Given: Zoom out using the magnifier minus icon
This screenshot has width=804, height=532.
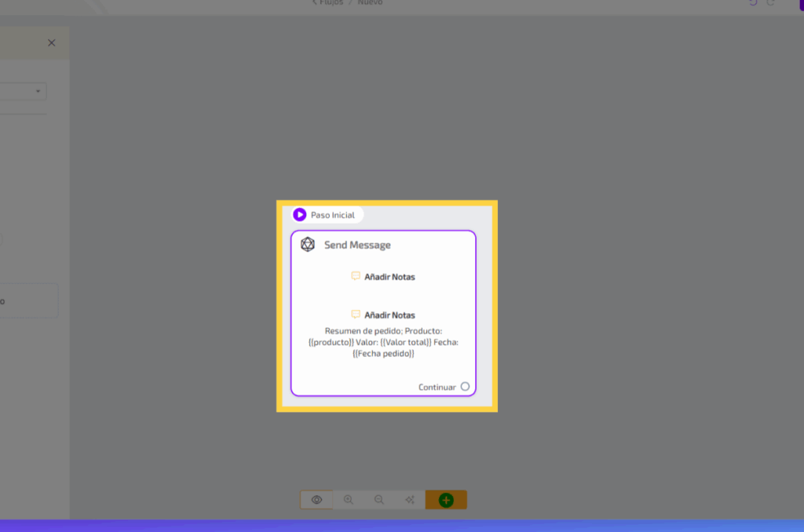Looking at the screenshot, I should 379,500.
